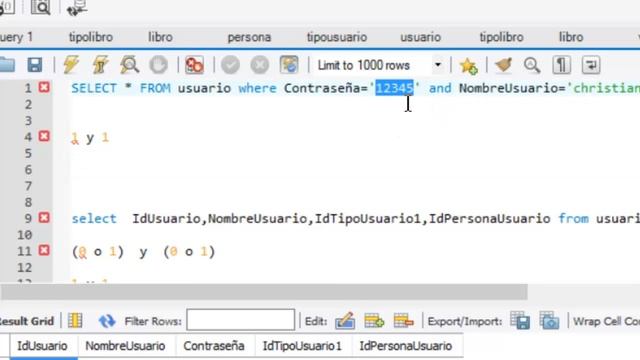Open the tipousuario tab
This screenshot has width=640, height=360.
click(337, 37)
